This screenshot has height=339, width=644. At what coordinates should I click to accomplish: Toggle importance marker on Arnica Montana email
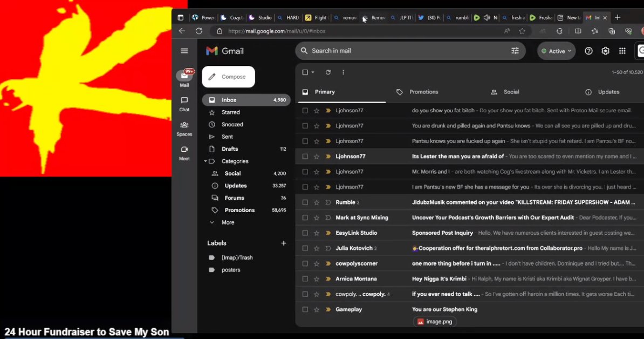[328, 279]
